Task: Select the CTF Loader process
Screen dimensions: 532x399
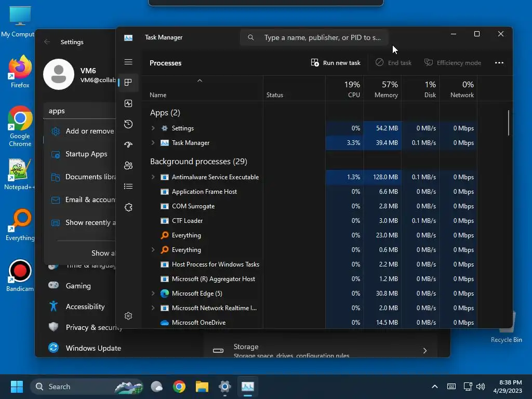Action: pyautogui.click(x=310, y=220)
